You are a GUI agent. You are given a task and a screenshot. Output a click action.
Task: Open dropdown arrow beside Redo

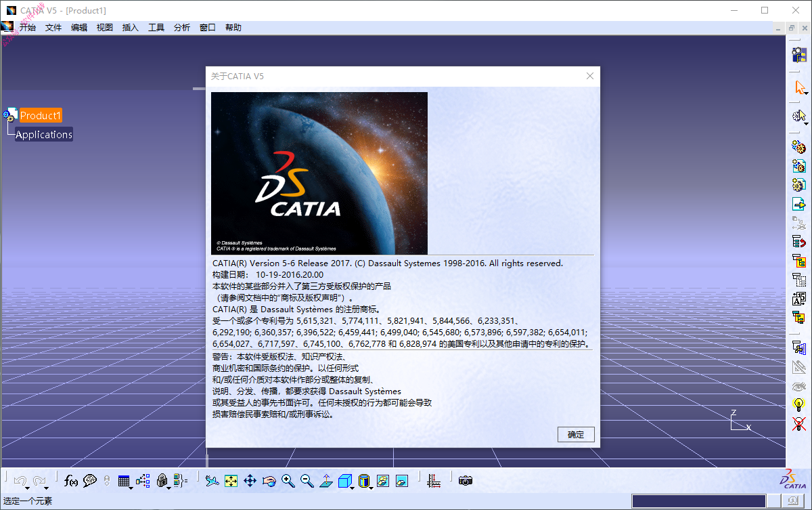click(47, 488)
